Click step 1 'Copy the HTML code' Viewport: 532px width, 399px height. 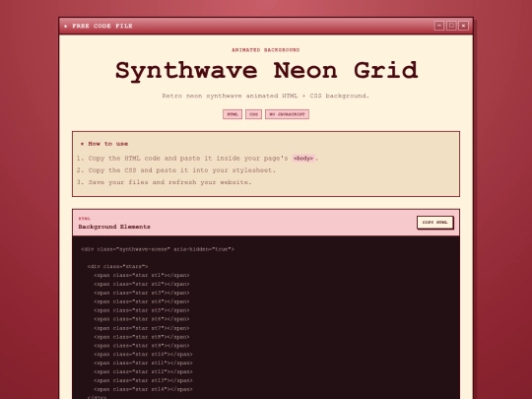pos(203,159)
